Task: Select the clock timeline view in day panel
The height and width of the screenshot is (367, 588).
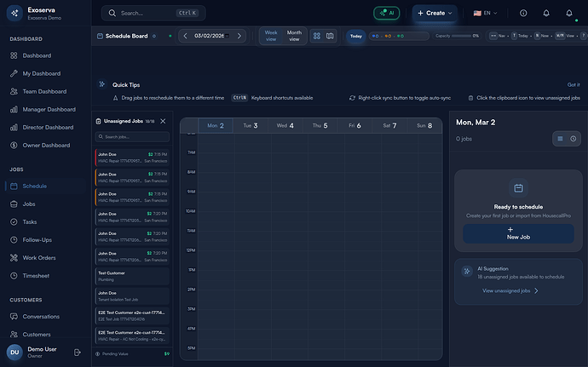Action: [x=574, y=138]
